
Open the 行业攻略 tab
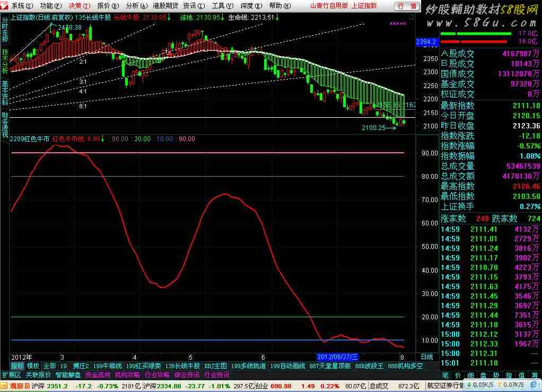click(x=158, y=375)
